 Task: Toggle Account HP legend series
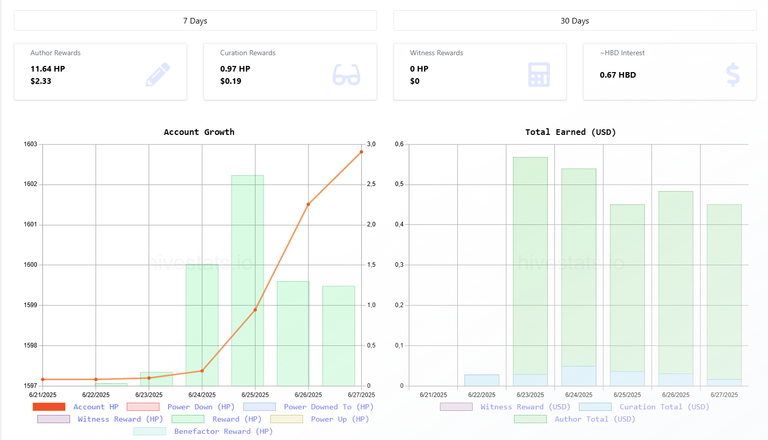point(75,407)
